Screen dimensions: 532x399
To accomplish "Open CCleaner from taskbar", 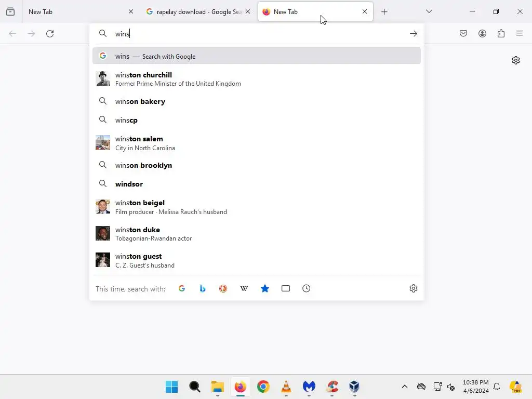I will 332,387.
